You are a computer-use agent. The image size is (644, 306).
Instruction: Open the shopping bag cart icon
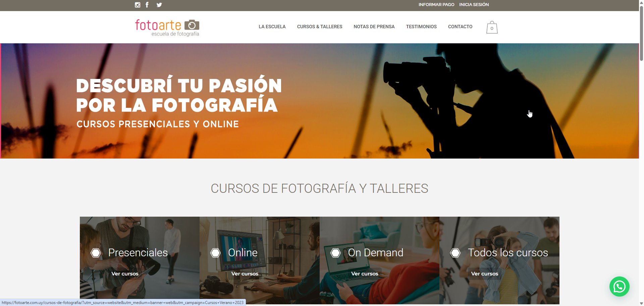pyautogui.click(x=492, y=27)
